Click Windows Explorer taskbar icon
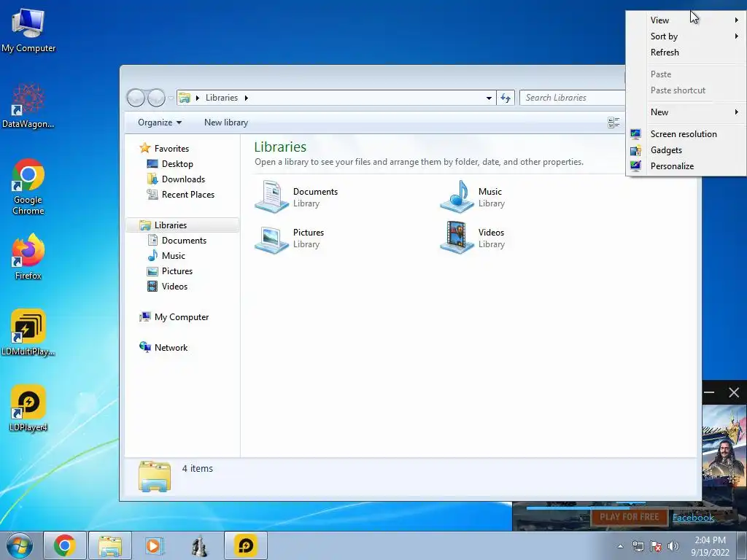The image size is (747, 560). point(110,545)
